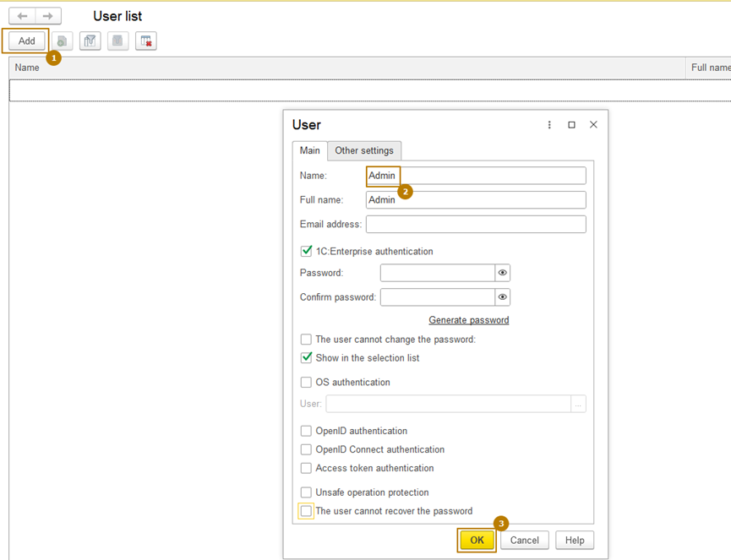Click the back navigation arrow

click(x=22, y=16)
